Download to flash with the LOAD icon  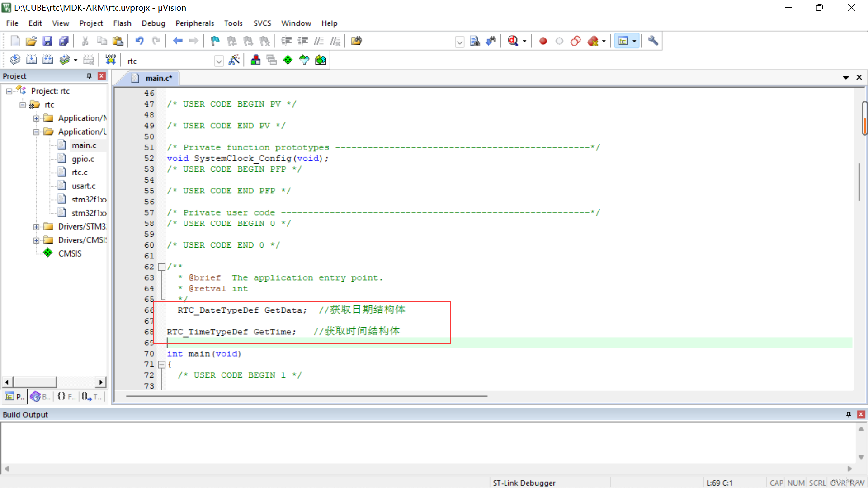(x=111, y=60)
